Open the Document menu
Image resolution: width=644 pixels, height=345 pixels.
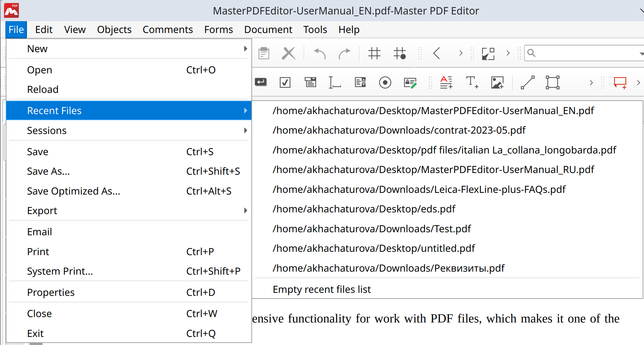tap(268, 30)
